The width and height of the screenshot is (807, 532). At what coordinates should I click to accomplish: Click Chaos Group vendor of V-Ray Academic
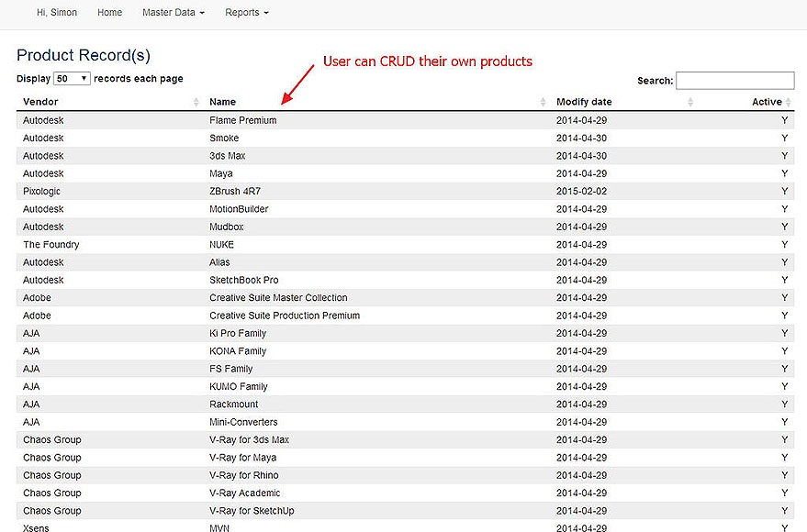click(x=52, y=493)
